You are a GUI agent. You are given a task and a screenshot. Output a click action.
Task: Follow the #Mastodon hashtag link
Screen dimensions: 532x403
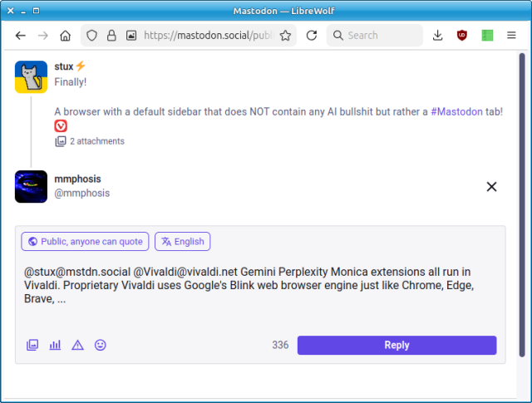tap(456, 111)
